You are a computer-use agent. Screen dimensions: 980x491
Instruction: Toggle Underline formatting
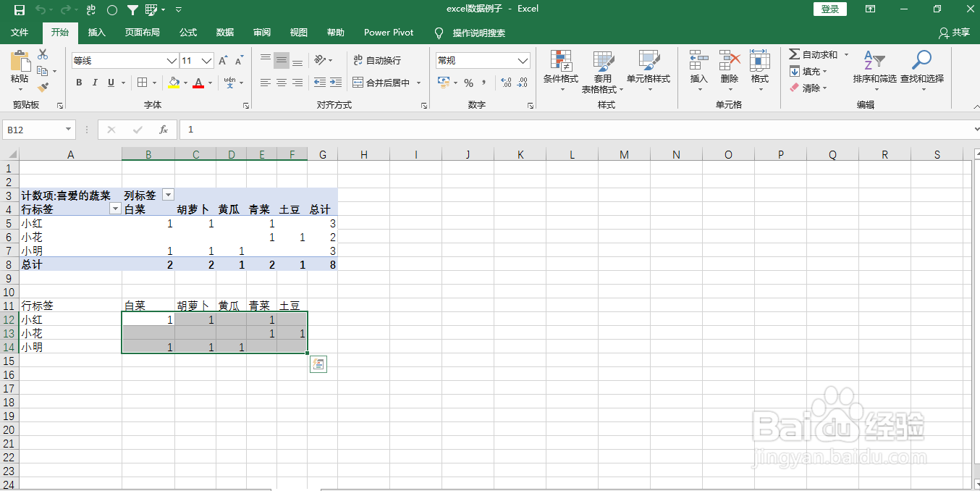click(x=111, y=83)
